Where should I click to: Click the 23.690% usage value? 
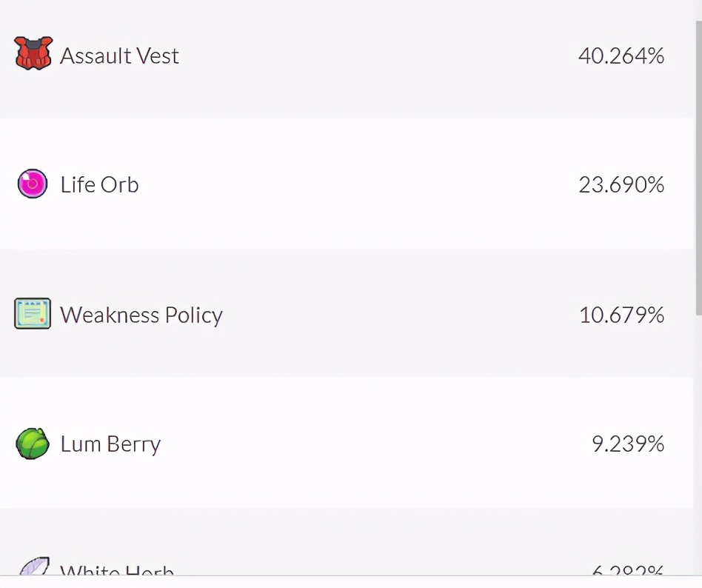point(621,184)
